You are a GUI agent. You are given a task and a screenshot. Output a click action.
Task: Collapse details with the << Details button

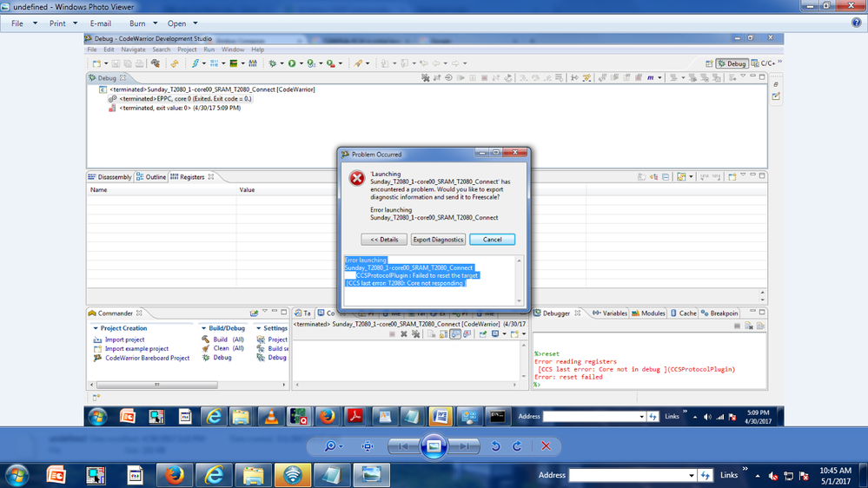pyautogui.click(x=384, y=240)
